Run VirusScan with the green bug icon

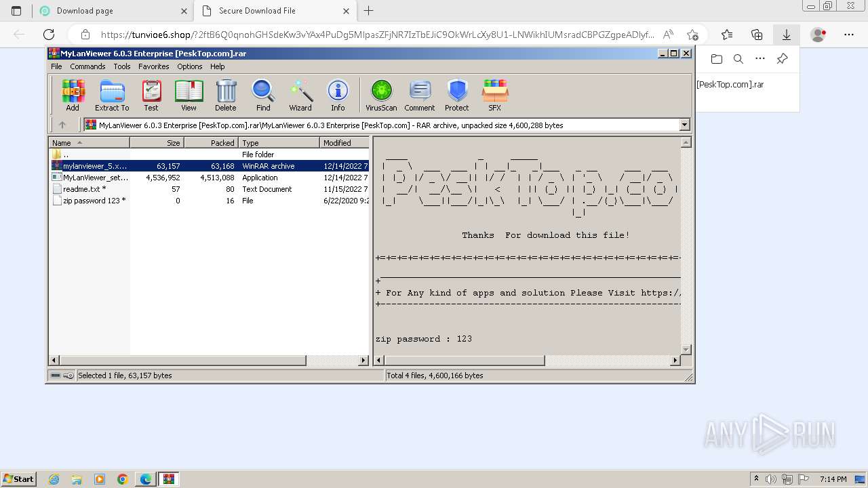tap(381, 95)
